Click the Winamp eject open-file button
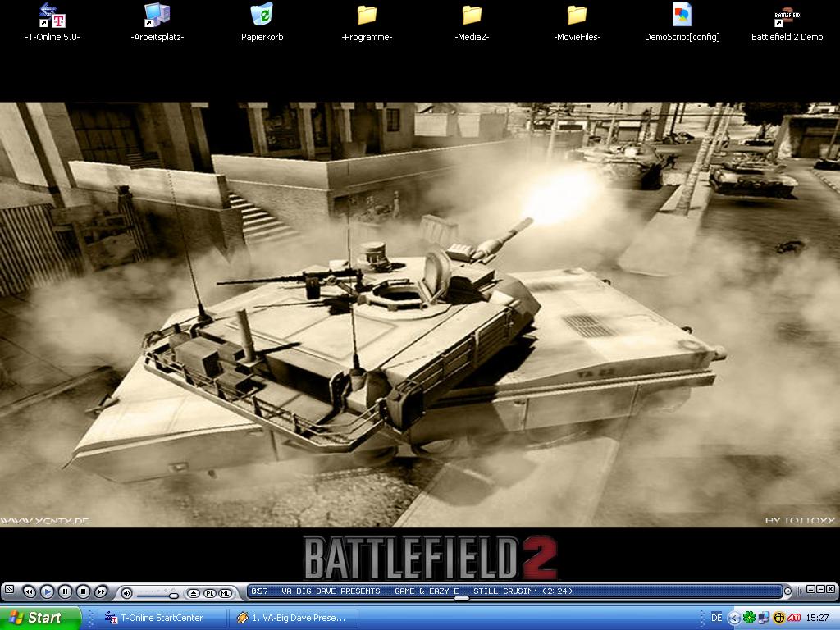 pyautogui.click(x=194, y=593)
